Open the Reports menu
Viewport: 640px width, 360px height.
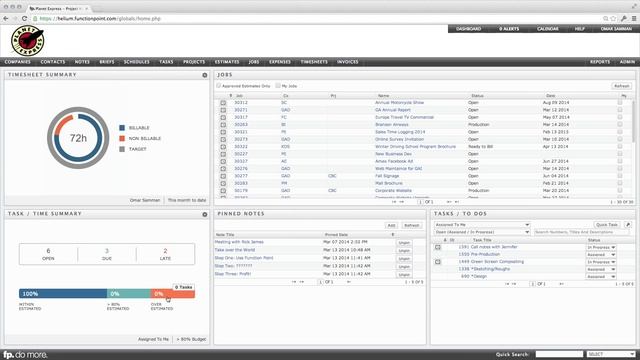coord(600,62)
